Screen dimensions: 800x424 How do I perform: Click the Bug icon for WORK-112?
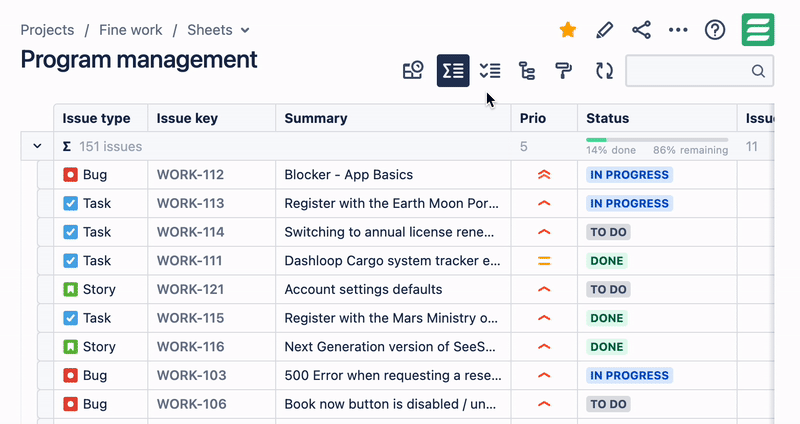click(70, 175)
